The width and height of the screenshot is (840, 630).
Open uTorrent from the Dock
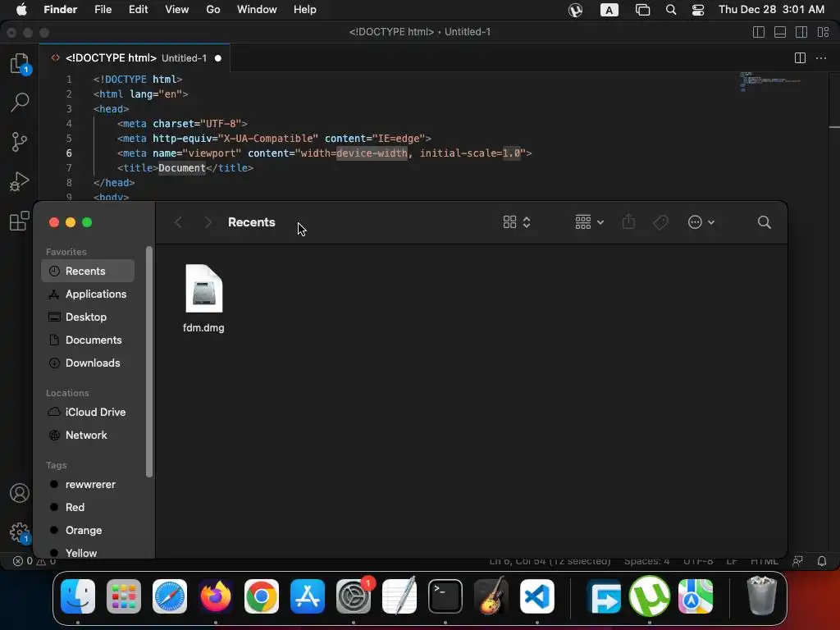[x=650, y=596]
